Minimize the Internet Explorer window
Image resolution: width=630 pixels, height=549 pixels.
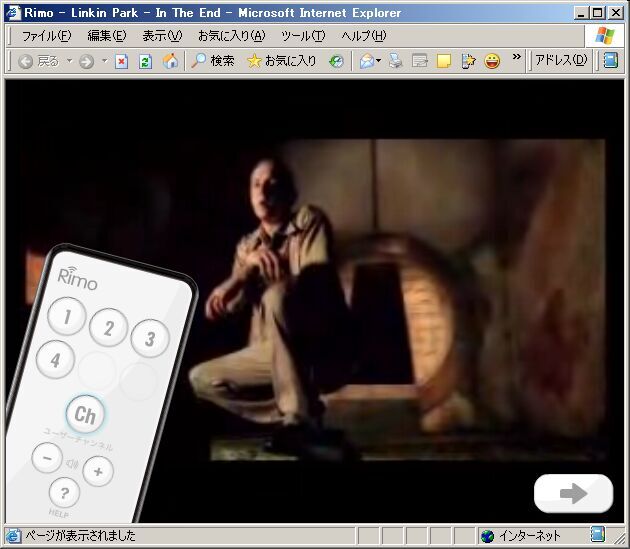(x=581, y=13)
